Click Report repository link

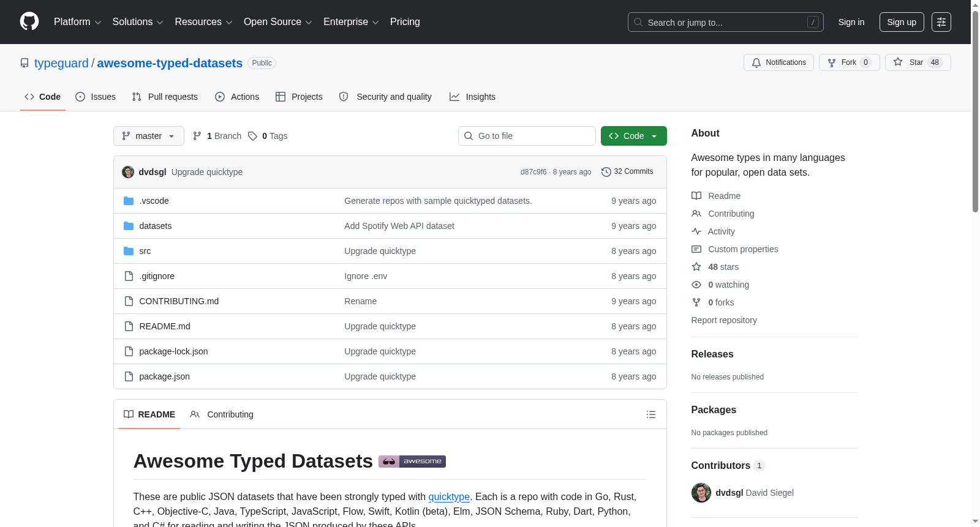coord(724,320)
